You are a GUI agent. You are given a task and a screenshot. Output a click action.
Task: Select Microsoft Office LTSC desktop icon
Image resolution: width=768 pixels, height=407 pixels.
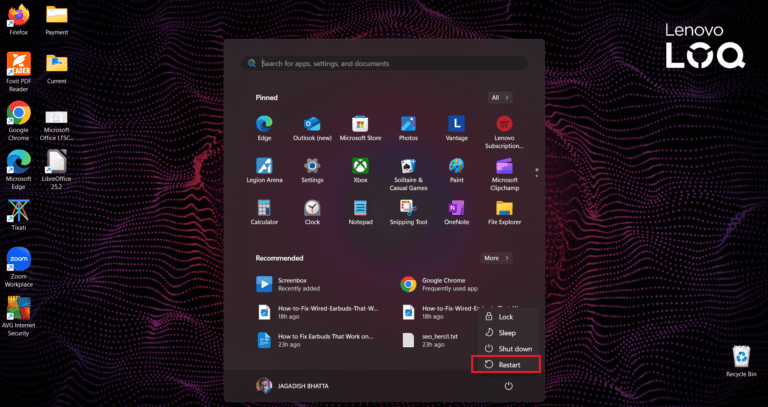57,125
